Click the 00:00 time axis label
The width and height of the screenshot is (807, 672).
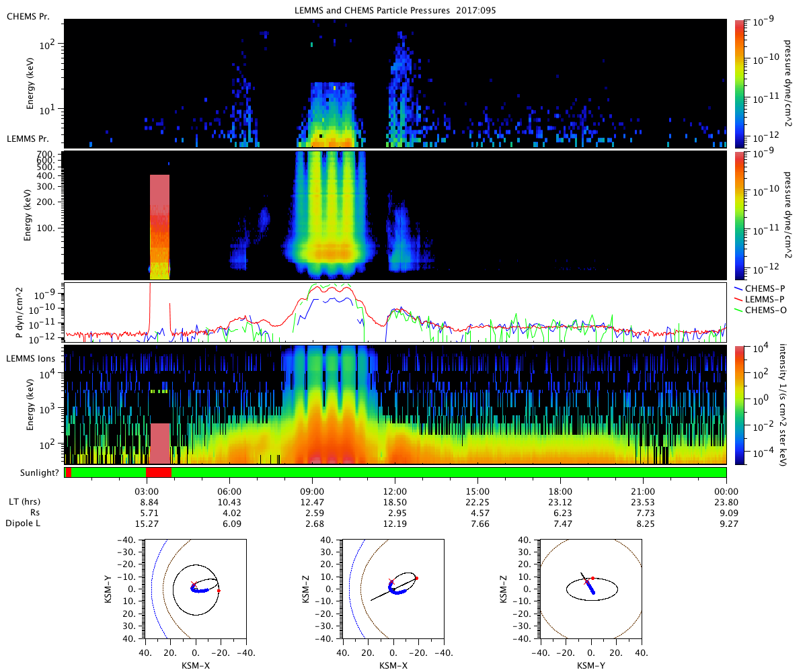[x=726, y=491]
